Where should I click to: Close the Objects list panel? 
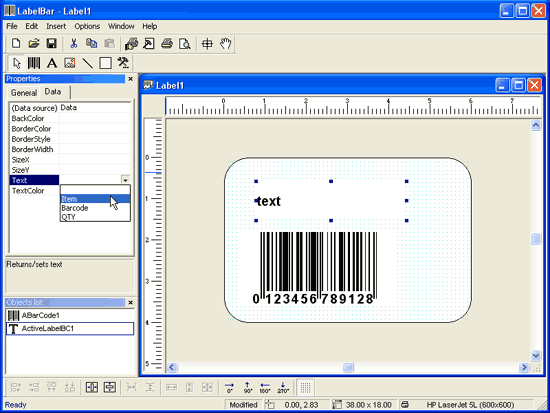[130, 302]
